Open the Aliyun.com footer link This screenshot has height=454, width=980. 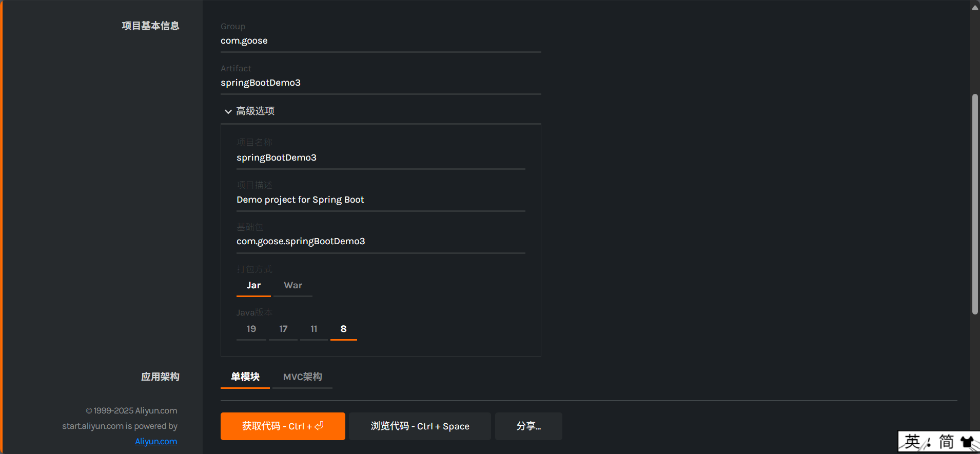point(156,441)
